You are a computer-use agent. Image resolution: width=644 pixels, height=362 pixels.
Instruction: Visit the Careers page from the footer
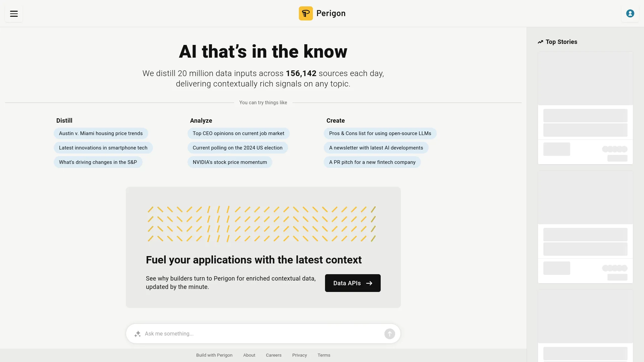(273, 355)
